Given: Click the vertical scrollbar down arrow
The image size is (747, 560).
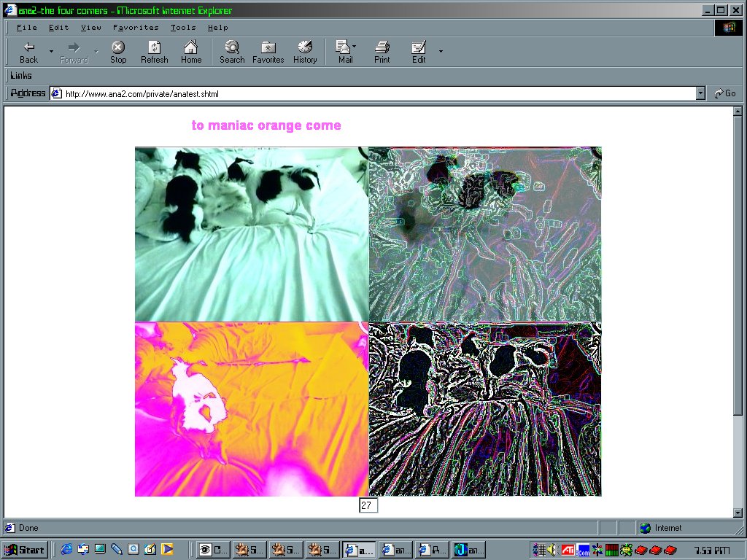Looking at the screenshot, I should click(x=738, y=513).
